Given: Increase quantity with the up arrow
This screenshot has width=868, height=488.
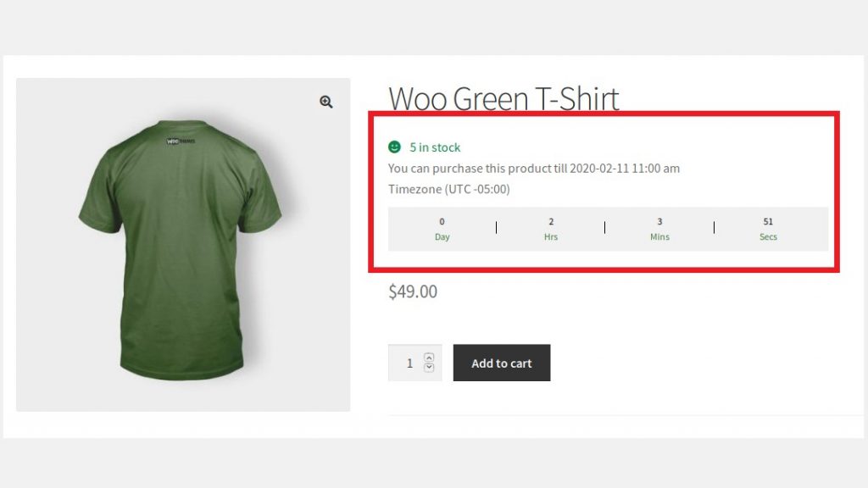Looking at the screenshot, I should tap(428, 358).
